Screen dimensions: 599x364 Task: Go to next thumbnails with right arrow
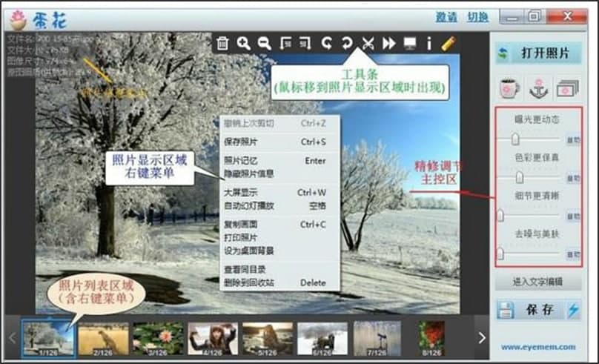(482, 337)
